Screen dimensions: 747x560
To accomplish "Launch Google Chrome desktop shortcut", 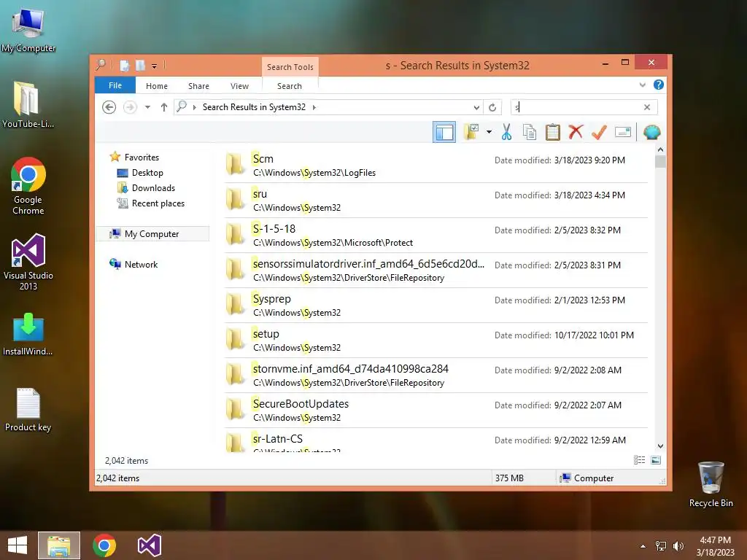I will click(x=28, y=186).
